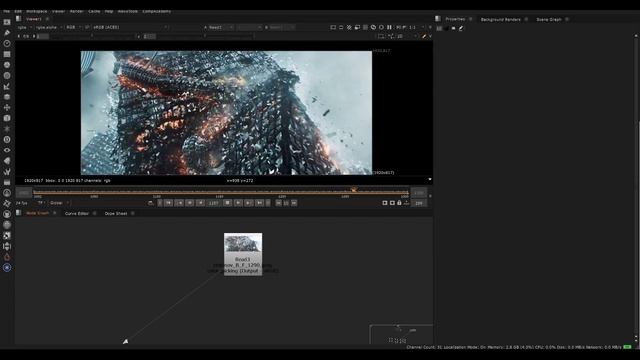Click the viewer pause updating icon
Viewport: 640px width, 360px height.
[x=389, y=27]
